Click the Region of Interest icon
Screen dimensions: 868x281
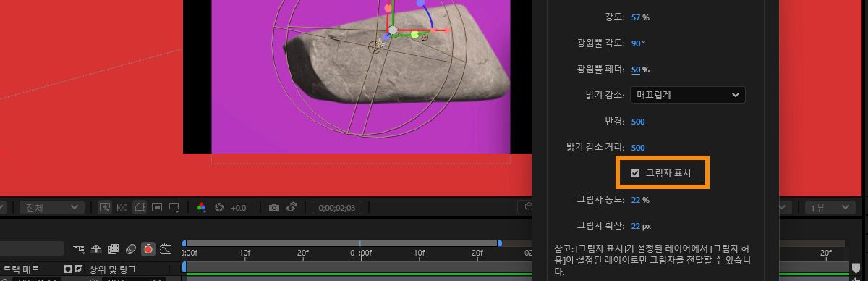tap(156, 207)
